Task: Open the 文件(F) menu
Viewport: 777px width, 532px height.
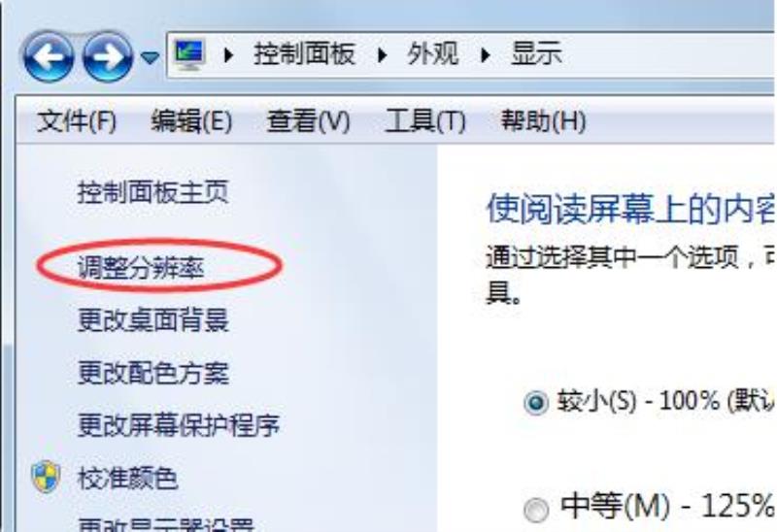Action: pos(77,120)
